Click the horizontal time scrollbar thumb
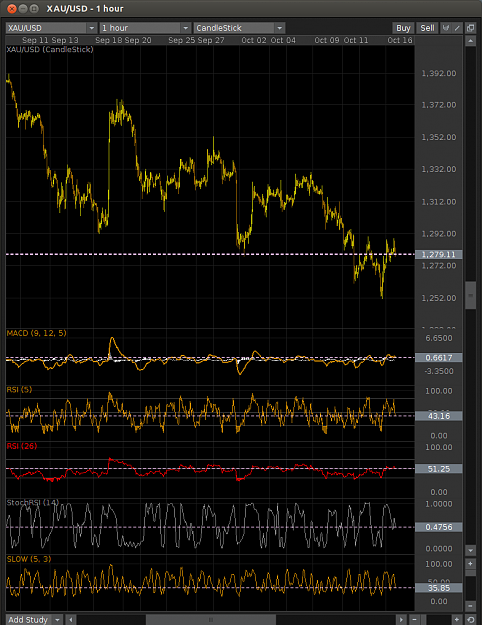 (211, 619)
